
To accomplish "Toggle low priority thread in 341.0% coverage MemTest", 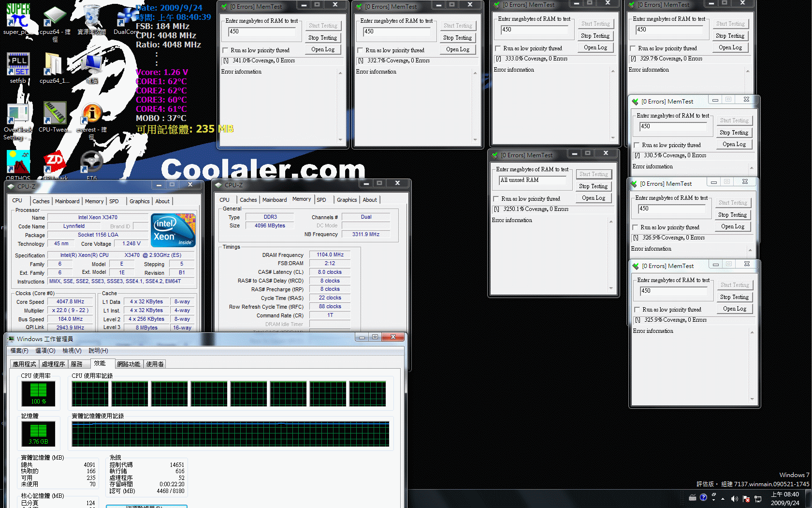I will pyautogui.click(x=225, y=50).
